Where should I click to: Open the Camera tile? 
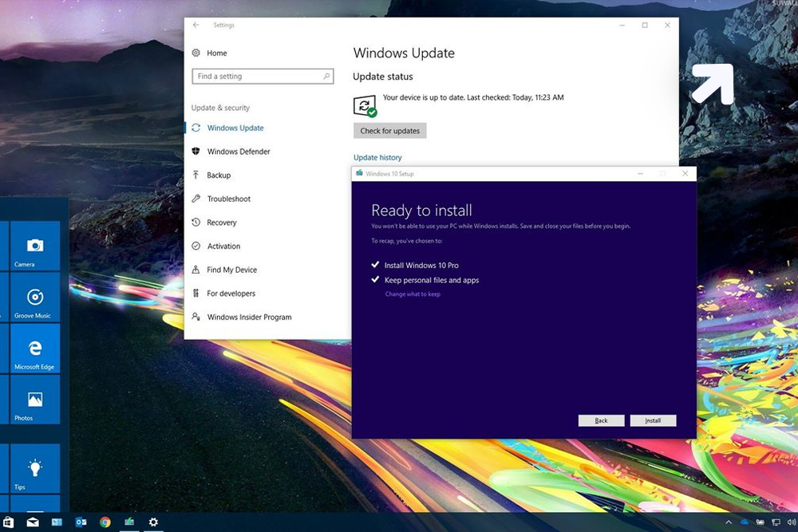pyautogui.click(x=35, y=246)
